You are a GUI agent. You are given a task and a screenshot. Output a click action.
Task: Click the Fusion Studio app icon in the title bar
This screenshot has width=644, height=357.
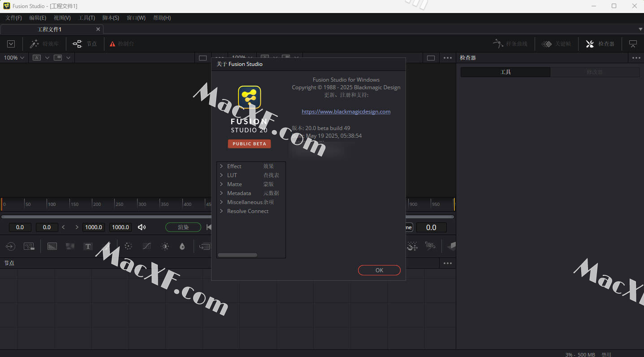tap(7, 6)
